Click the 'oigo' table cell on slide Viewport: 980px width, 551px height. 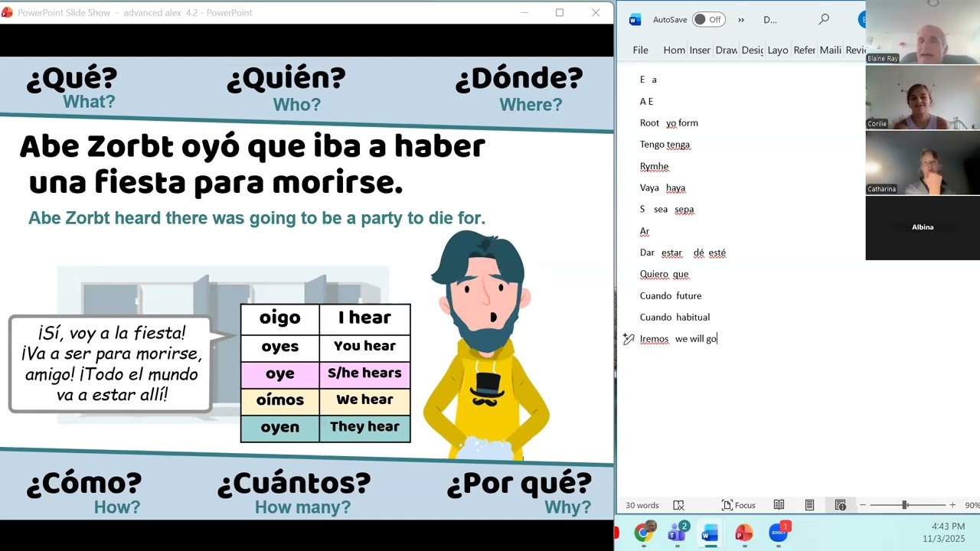click(x=279, y=318)
